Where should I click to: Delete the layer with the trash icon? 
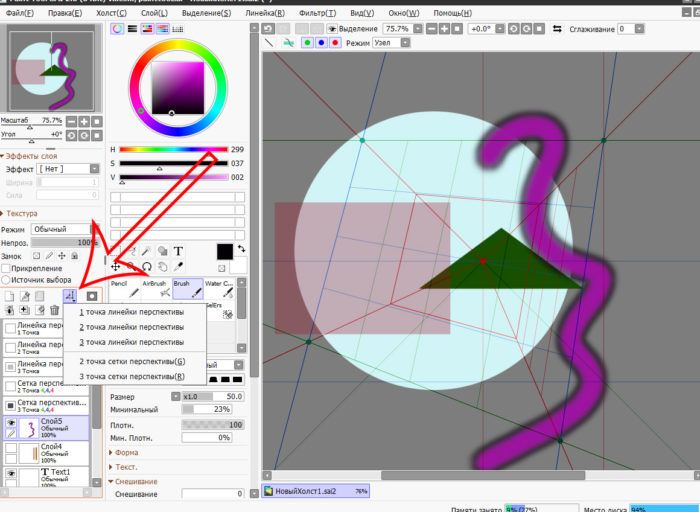[54, 310]
